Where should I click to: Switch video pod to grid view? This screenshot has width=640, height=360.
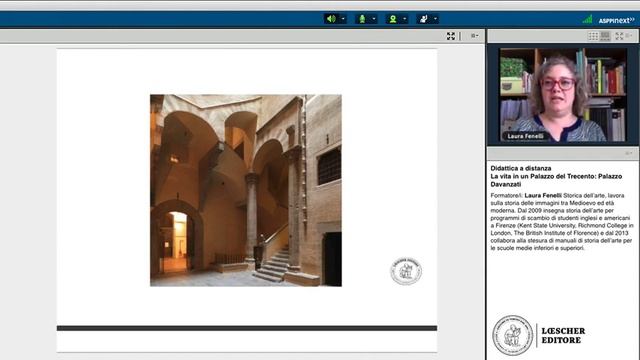(593, 36)
